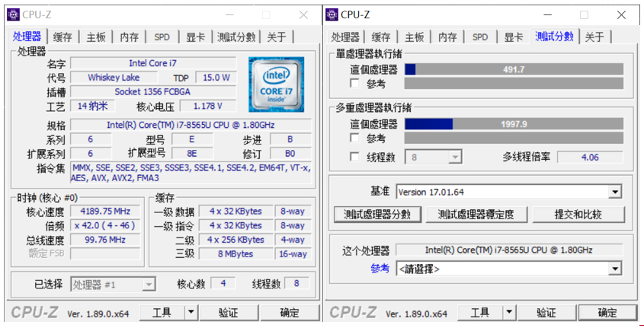This screenshot has height=328, width=644.
Task: Open the 工具 dropdown arrow in right window
Action: (x=509, y=313)
